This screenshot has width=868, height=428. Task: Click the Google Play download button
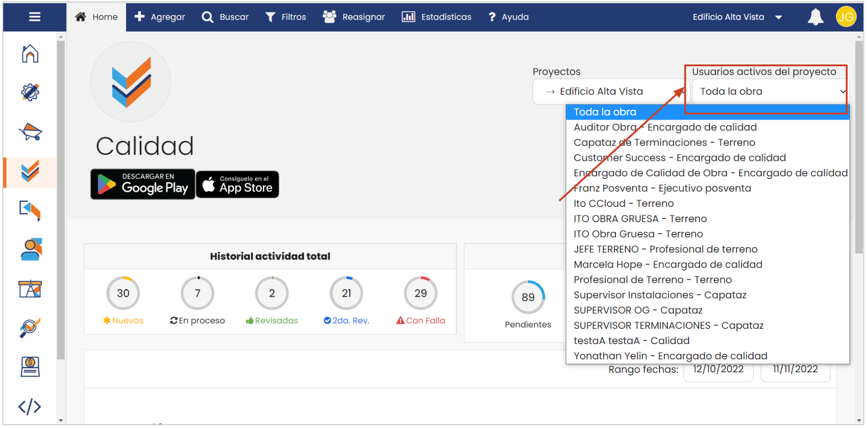[x=143, y=185]
